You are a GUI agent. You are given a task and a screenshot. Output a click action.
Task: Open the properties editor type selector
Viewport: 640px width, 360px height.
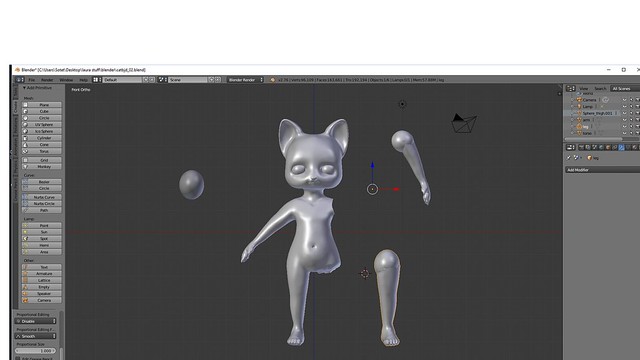570,147
